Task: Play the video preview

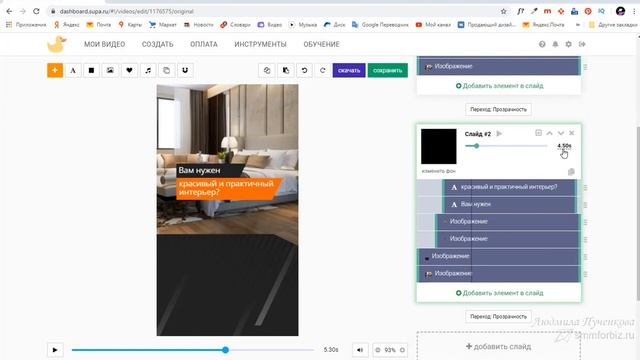Action: [55, 350]
